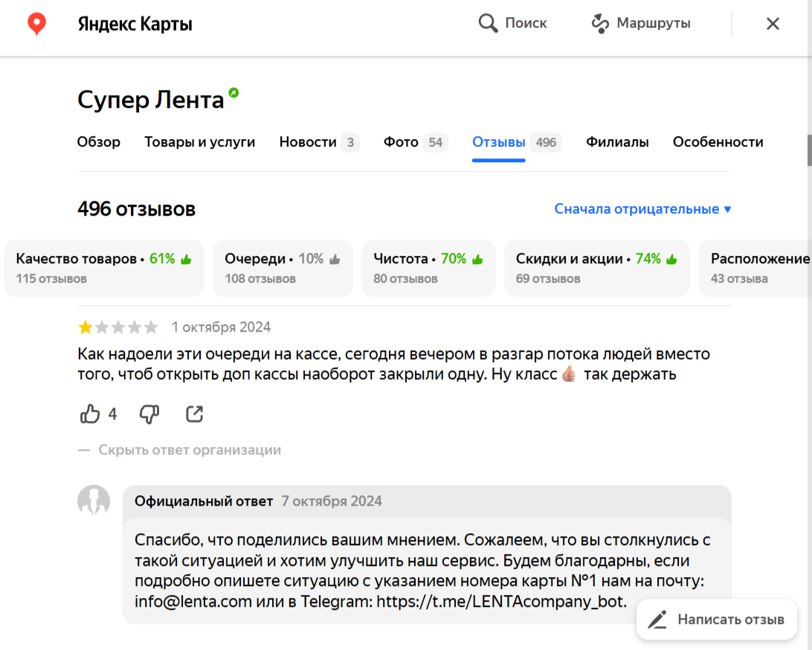Click the Yandex Maps red pin logo
812x650 pixels.
36,24
